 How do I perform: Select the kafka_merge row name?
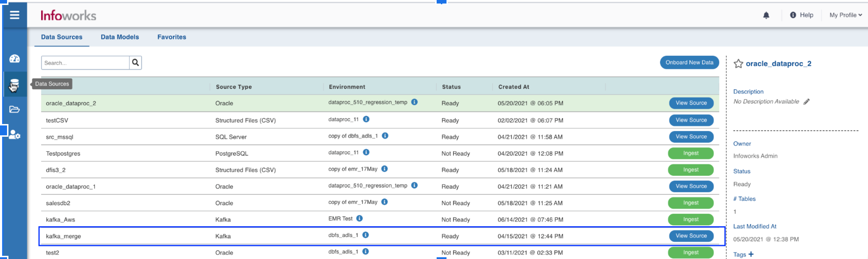[x=63, y=236]
